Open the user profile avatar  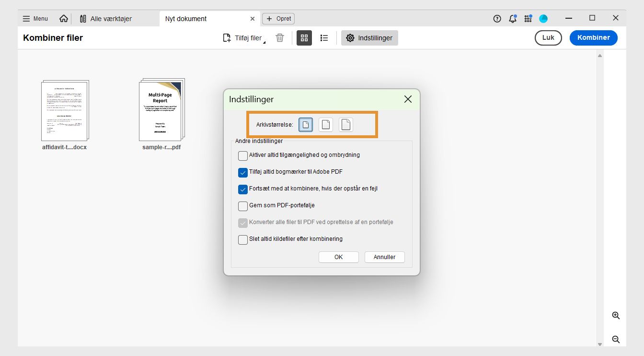click(543, 19)
